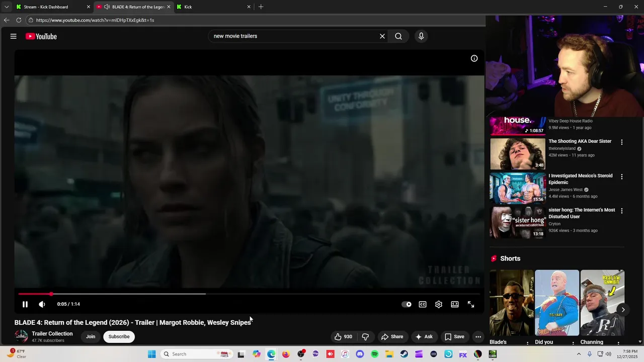Seek on the video progress bar
644x362 pixels.
coord(249,294)
